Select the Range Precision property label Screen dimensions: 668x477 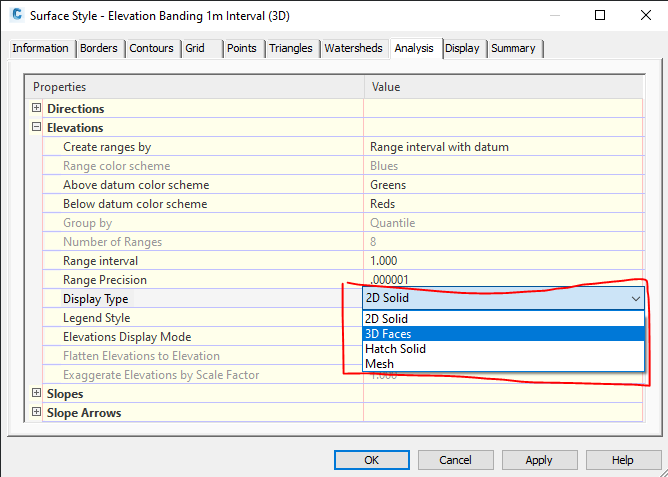click(105, 280)
